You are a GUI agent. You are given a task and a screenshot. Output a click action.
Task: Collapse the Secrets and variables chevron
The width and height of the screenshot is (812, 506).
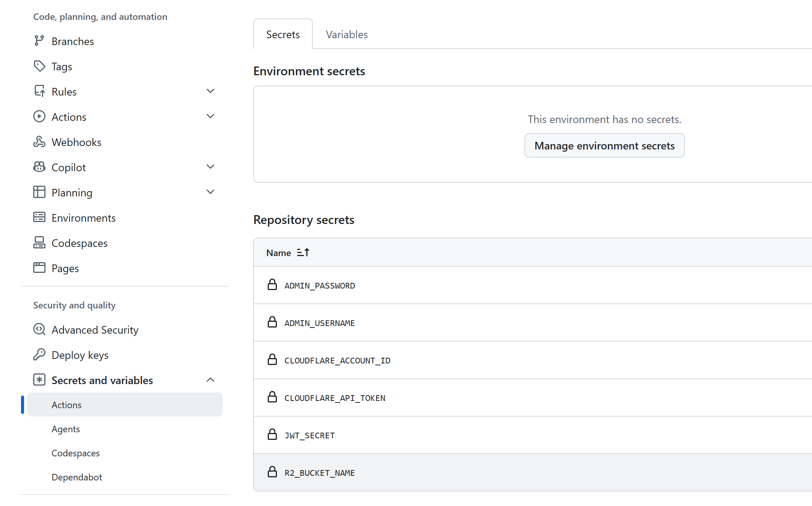pos(210,380)
